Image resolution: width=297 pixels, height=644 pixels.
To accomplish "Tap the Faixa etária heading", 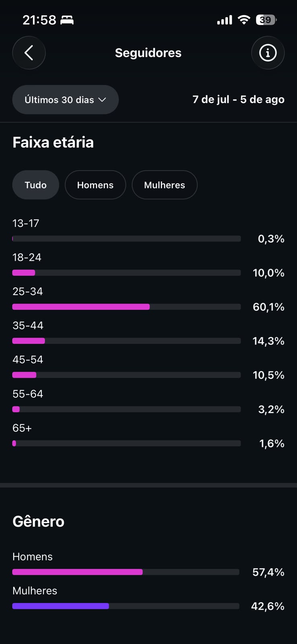I will [53, 142].
